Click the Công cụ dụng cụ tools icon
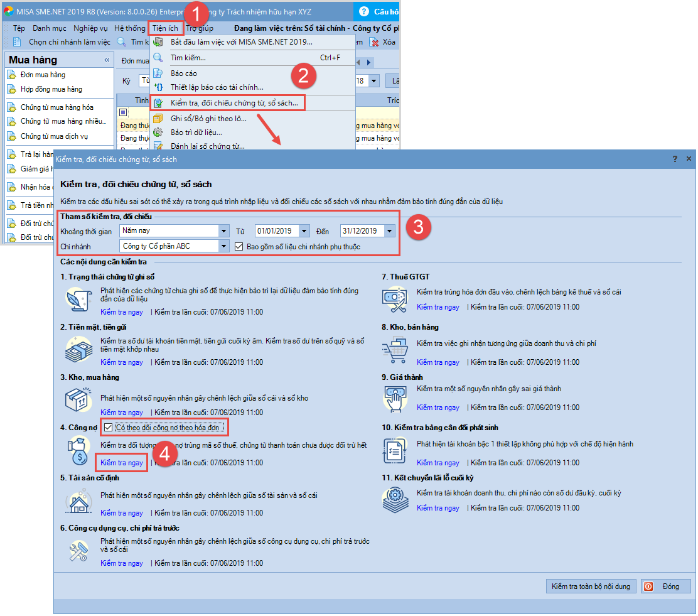698x616 pixels. 79,551
